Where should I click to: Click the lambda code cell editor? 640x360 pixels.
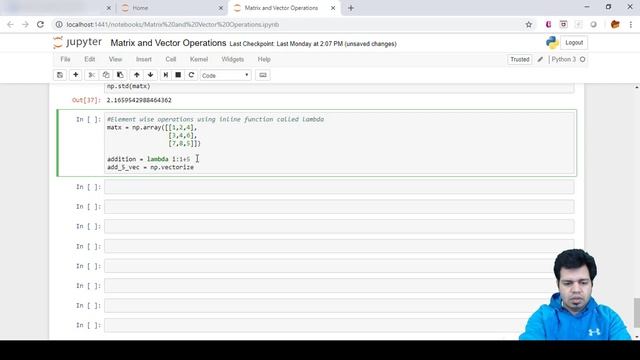[339, 143]
